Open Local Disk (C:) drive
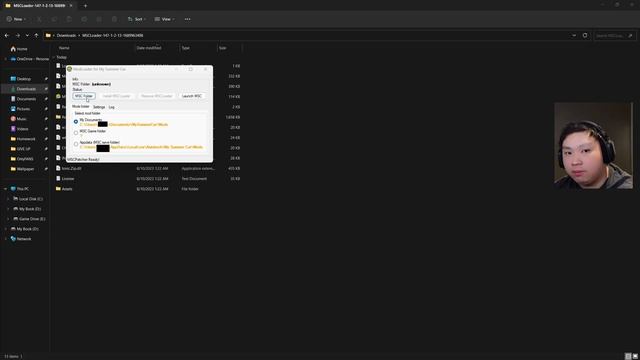 [28, 199]
